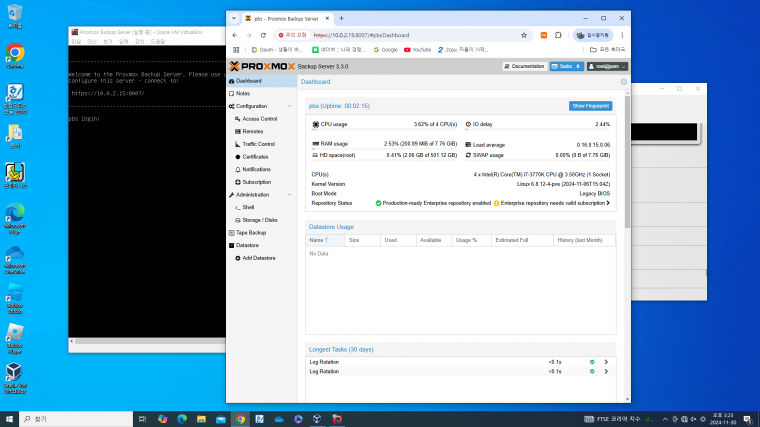
Task: Open Oracle VM VirtualBox desktop shortcut
Action: coord(15,379)
